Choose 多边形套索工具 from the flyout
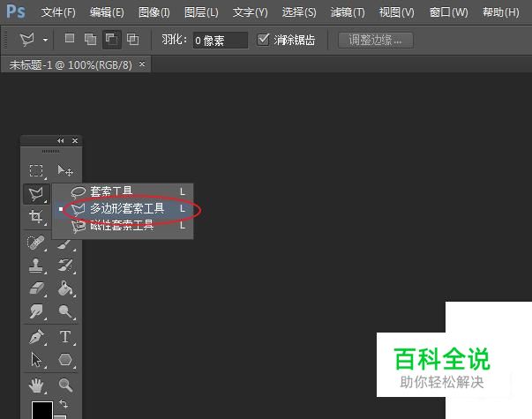The image size is (532, 419). (x=123, y=208)
